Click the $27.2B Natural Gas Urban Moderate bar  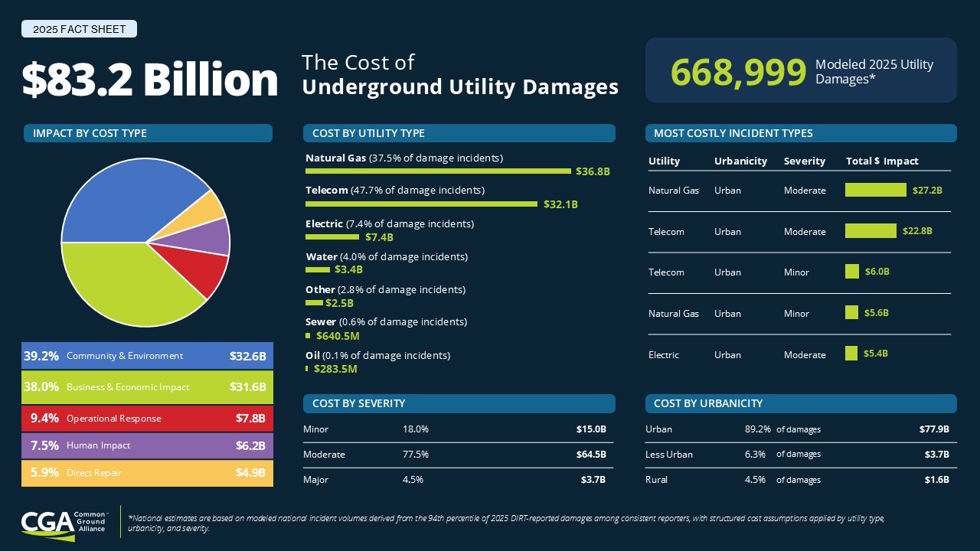coord(875,190)
